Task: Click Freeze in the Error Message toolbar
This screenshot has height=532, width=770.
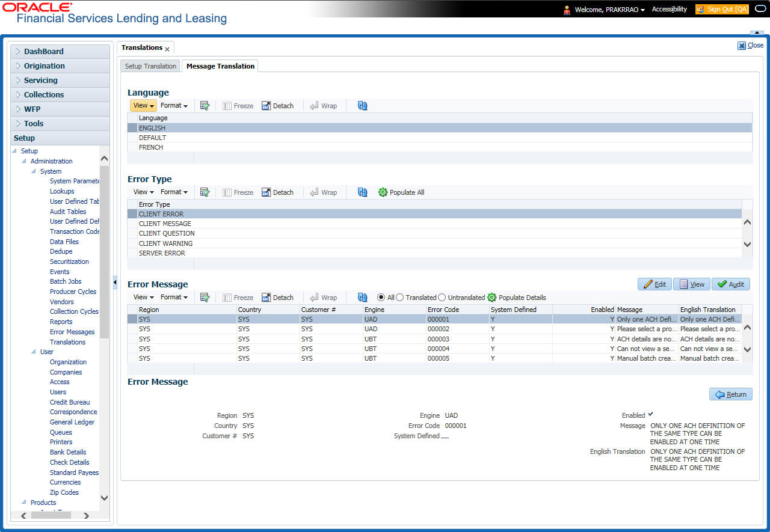Action: tap(238, 298)
